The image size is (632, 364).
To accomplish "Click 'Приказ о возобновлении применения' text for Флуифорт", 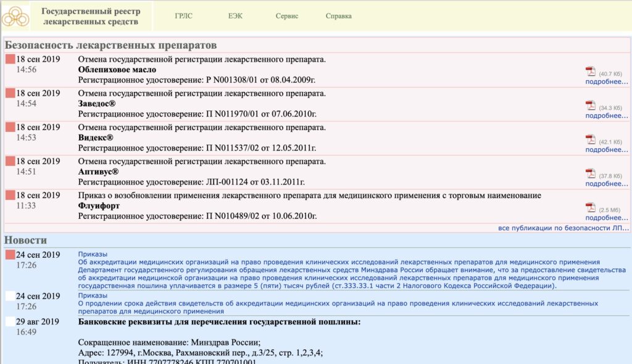I will 310,196.
